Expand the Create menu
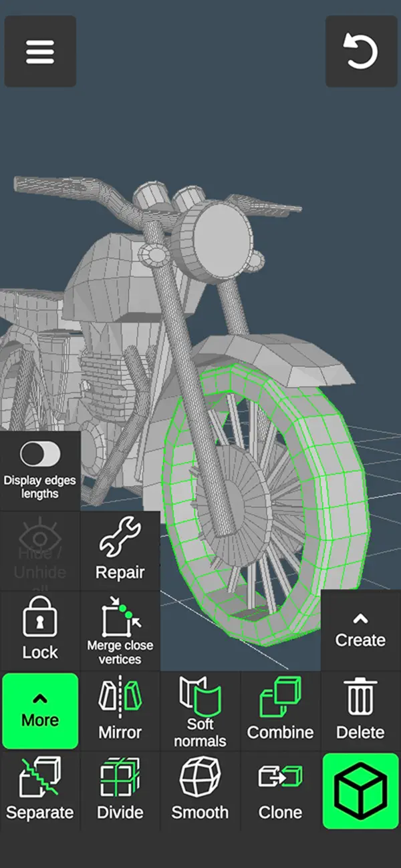Image resolution: width=401 pixels, height=868 pixels. click(360, 630)
